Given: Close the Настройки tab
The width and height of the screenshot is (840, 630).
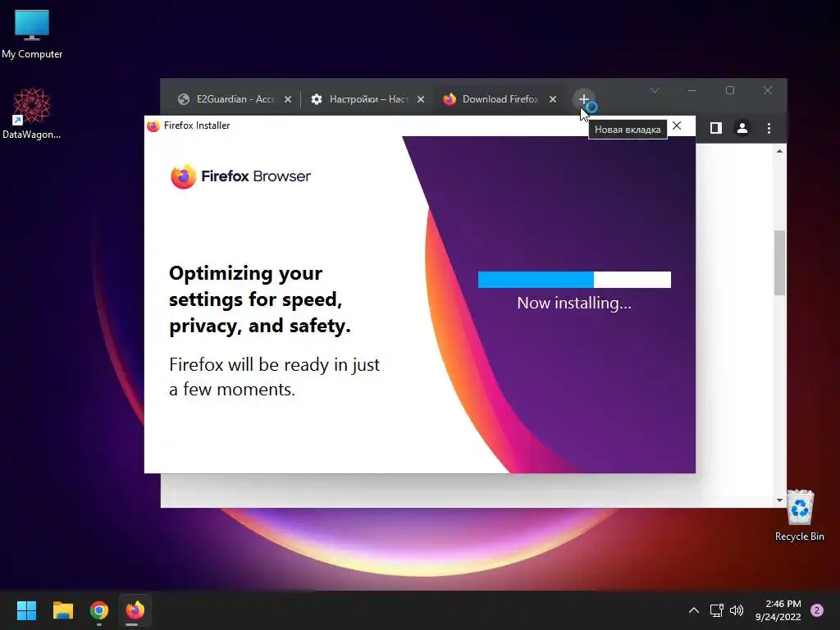Looking at the screenshot, I should (x=421, y=99).
